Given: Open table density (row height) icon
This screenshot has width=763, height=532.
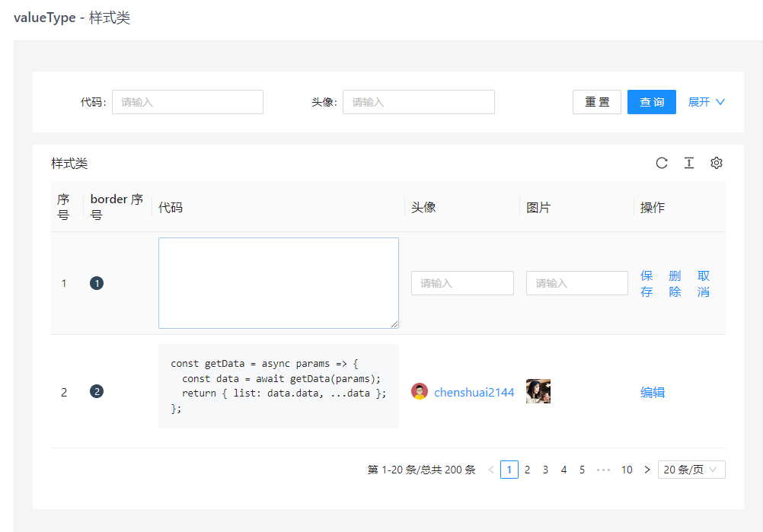Looking at the screenshot, I should coord(689,163).
